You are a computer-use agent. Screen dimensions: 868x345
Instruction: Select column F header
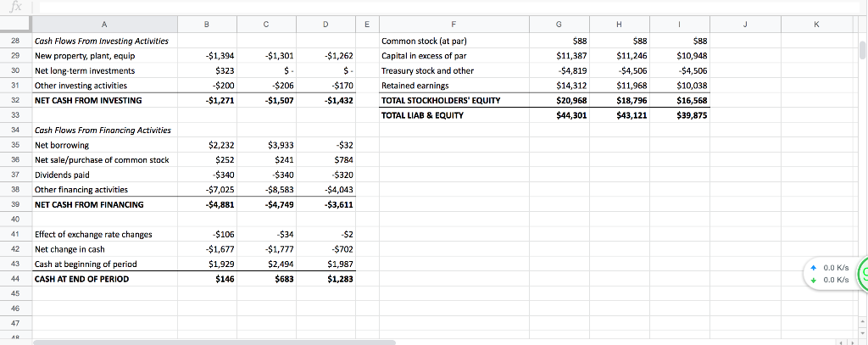click(453, 25)
